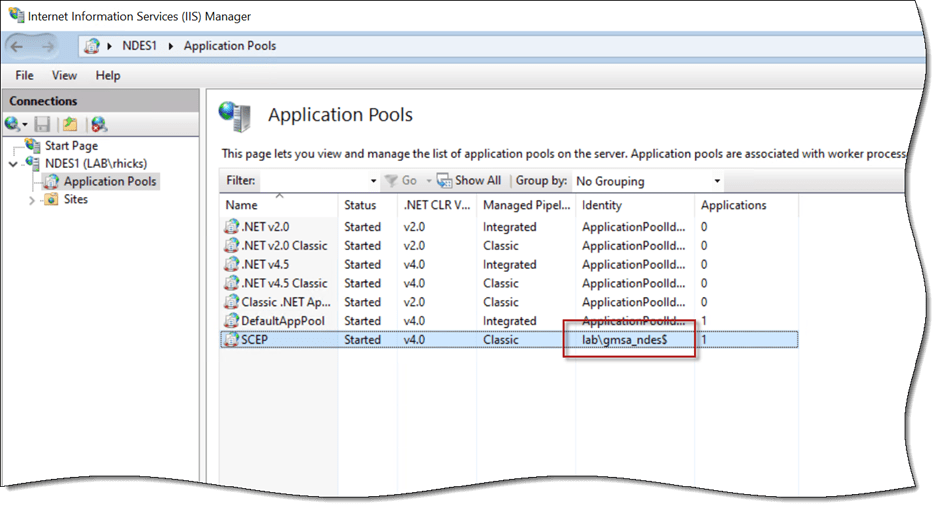Click into the Filter text field
The image size is (937, 508).
tap(314, 180)
